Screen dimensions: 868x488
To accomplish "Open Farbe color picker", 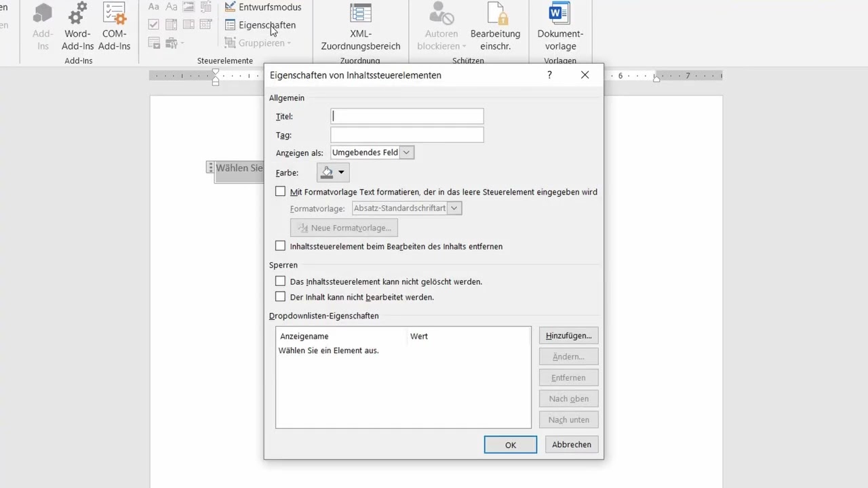I will [333, 172].
